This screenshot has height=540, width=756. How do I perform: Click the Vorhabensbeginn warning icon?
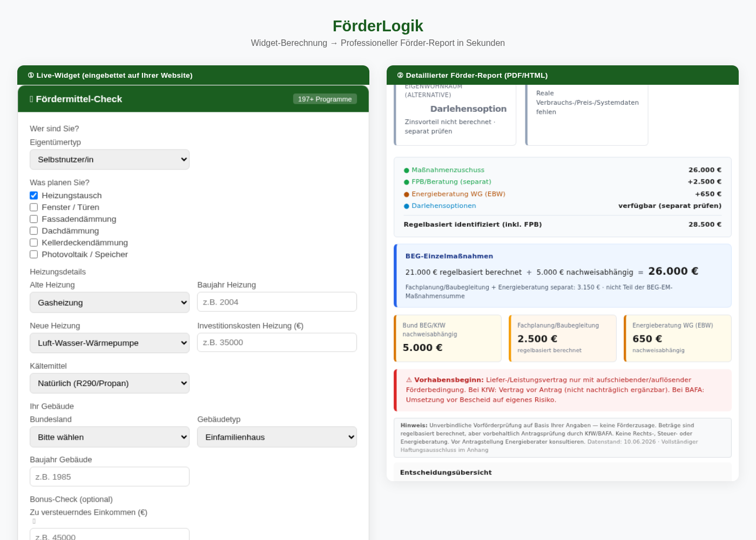[x=409, y=380]
